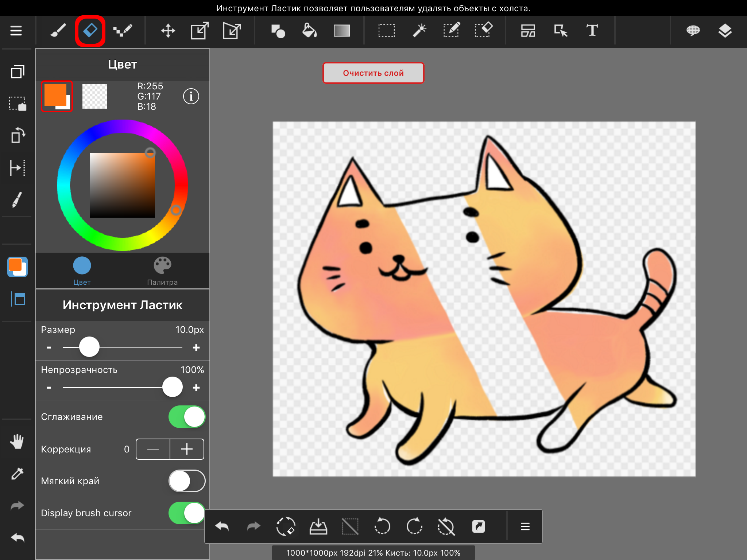Click Очистить слой button
The width and height of the screenshot is (747, 560).
pyautogui.click(x=373, y=72)
